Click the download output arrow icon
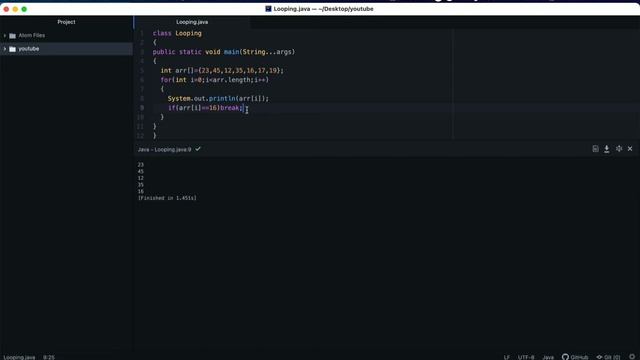This screenshot has height=360, width=640. 607,149
